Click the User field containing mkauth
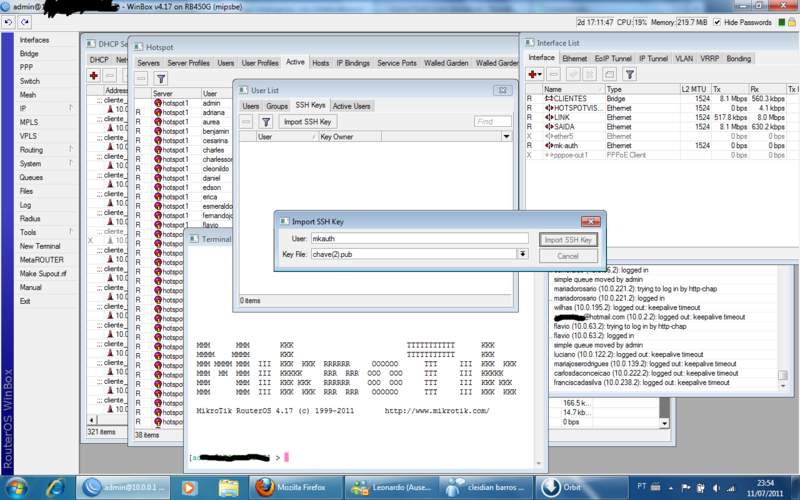The height and width of the screenshot is (500, 800). click(419, 238)
